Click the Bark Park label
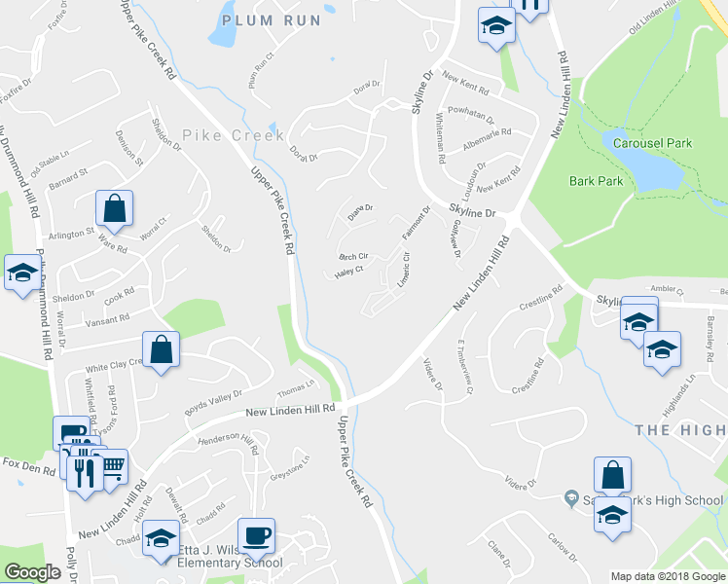The width and height of the screenshot is (728, 584). point(597,181)
